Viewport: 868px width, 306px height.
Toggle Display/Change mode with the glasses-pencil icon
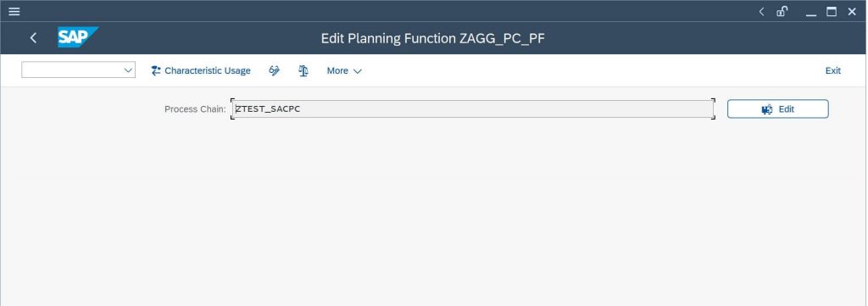[274, 70]
